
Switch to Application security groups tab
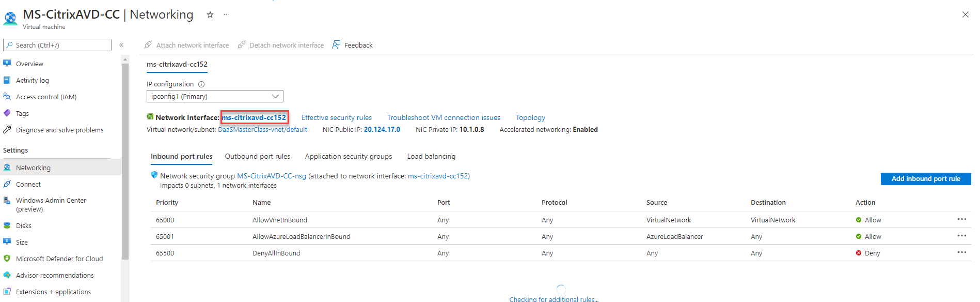pos(349,156)
